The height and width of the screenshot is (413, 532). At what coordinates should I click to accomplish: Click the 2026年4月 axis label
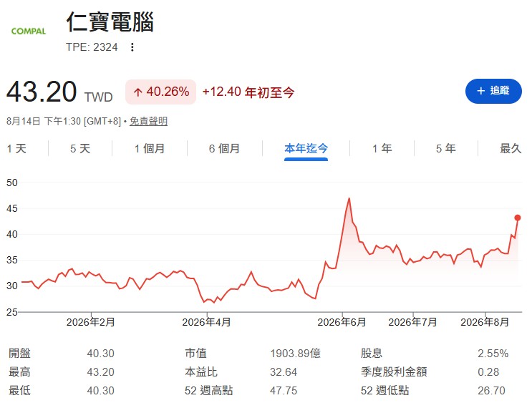[206, 322]
